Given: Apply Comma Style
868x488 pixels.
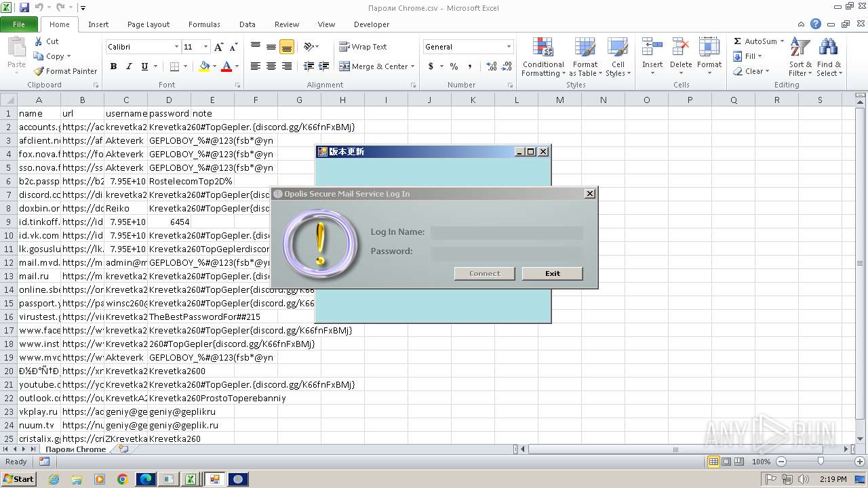Looking at the screenshot, I should point(469,66).
